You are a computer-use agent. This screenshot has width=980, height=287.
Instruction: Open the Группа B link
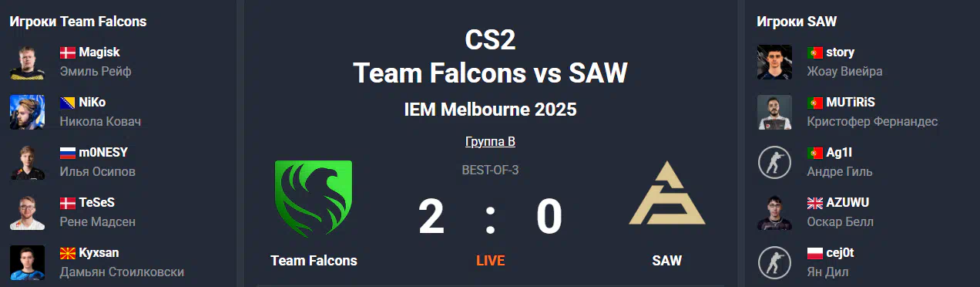coord(490,142)
